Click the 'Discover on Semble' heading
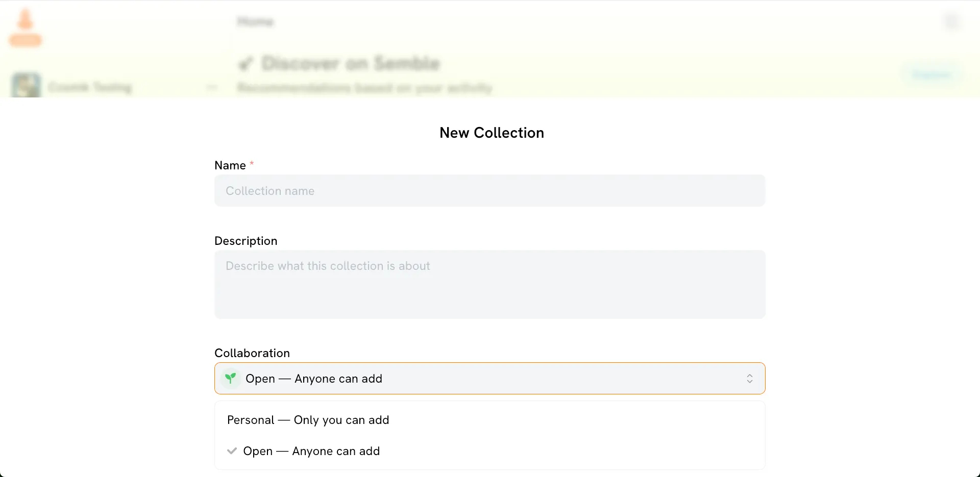 click(350, 64)
